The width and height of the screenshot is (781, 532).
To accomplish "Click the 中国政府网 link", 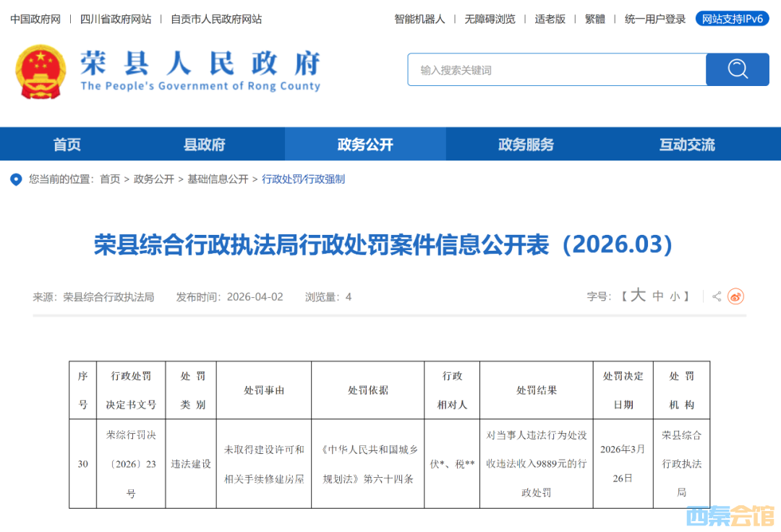I will click(x=35, y=19).
